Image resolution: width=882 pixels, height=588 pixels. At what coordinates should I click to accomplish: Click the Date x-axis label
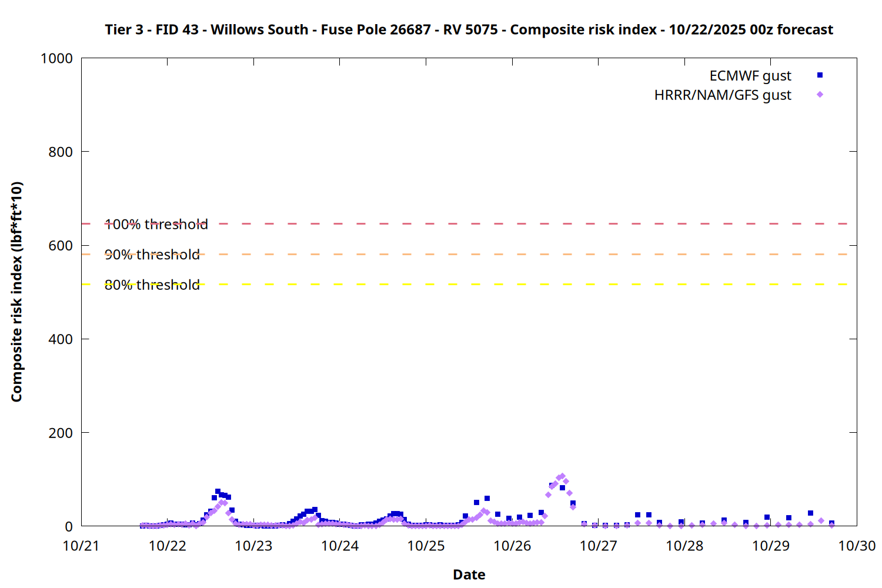[469, 574]
